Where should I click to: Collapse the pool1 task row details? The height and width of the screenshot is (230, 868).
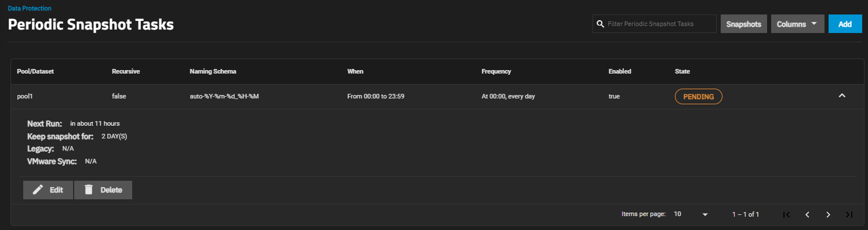842,96
